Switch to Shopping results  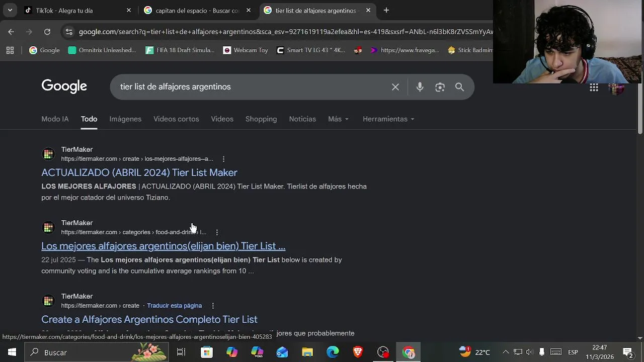tap(261, 119)
